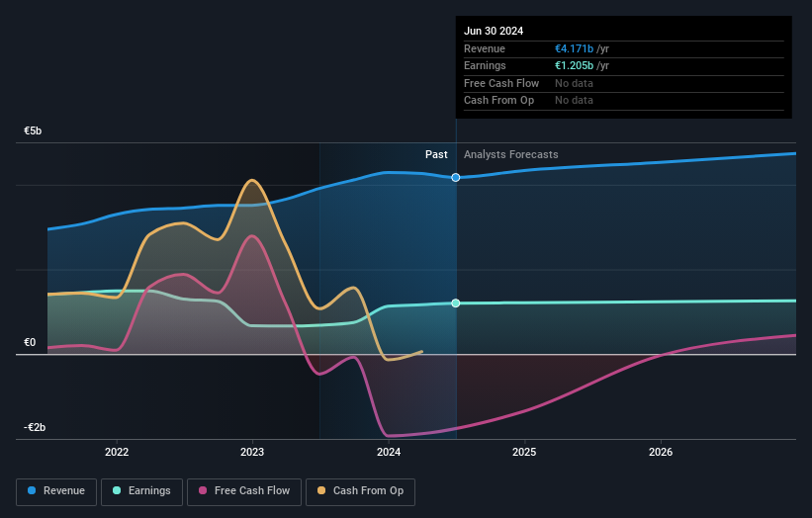
Task: Click 'No data' beside Free Cash Flow
Action: coord(574,83)
